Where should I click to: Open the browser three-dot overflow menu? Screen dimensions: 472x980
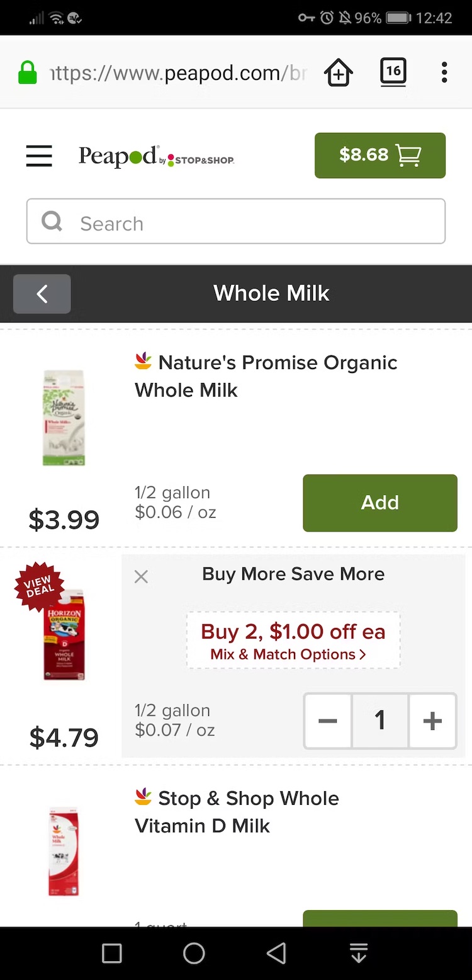[444, 72]
